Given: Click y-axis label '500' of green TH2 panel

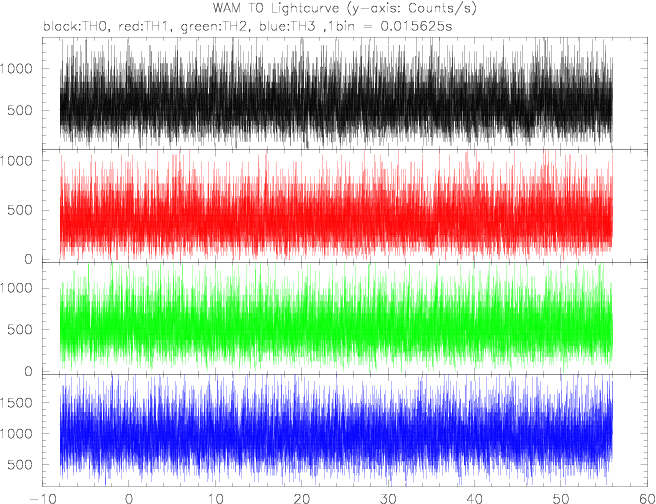Looking at the screenshot, I should tap(20, 330).
